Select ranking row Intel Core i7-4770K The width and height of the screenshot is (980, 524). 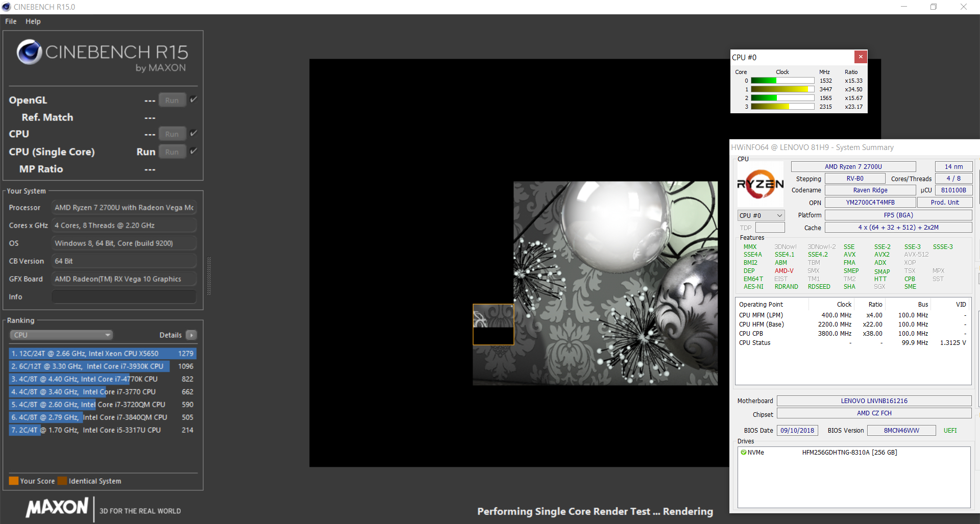pos(103,379)
